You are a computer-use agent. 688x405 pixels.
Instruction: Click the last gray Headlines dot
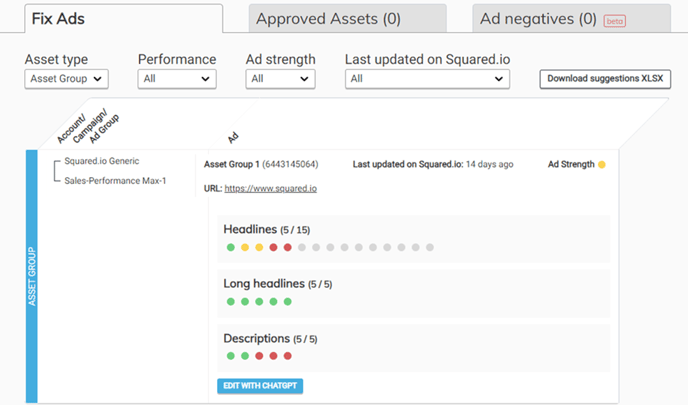coord(430,247)
